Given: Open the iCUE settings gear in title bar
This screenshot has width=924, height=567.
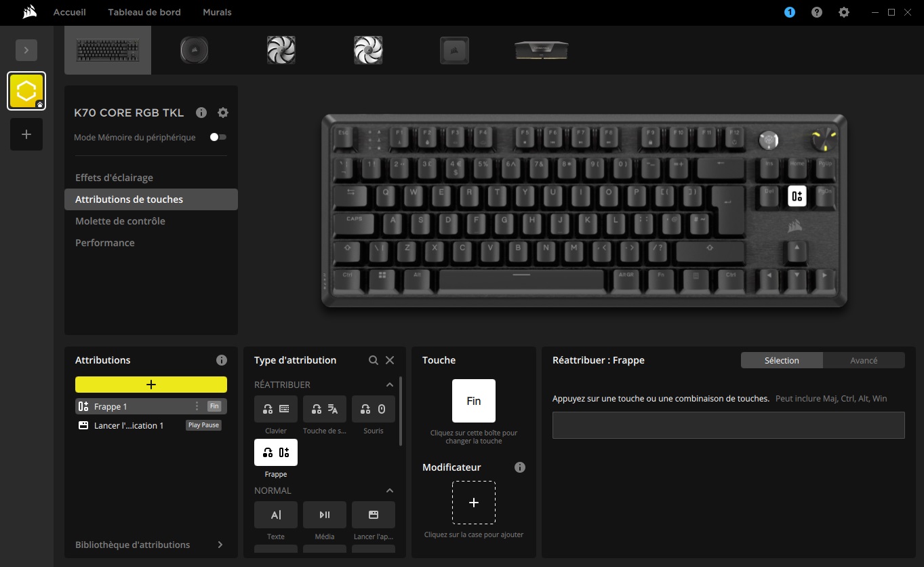Looking at the screenshot, I should tap(843, 12).
